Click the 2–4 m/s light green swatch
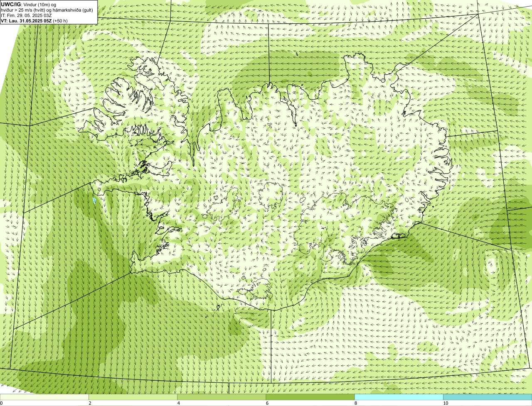 click(133, 397)
